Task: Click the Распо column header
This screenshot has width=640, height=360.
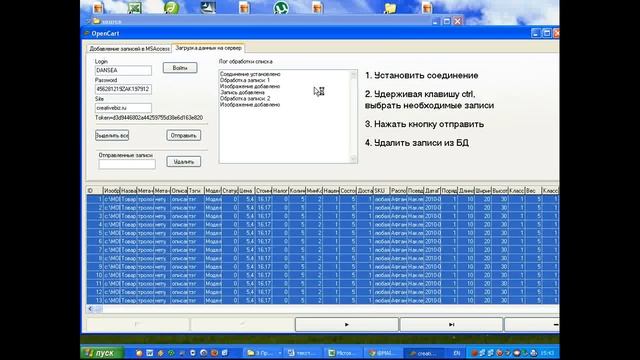Action: [x=398, y=191]
